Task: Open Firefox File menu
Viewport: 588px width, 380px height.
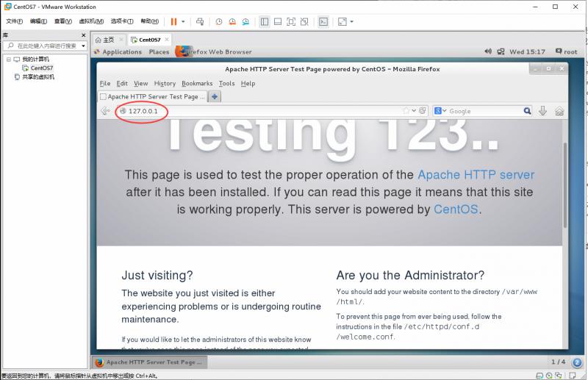Action: [x=105, y=83]
